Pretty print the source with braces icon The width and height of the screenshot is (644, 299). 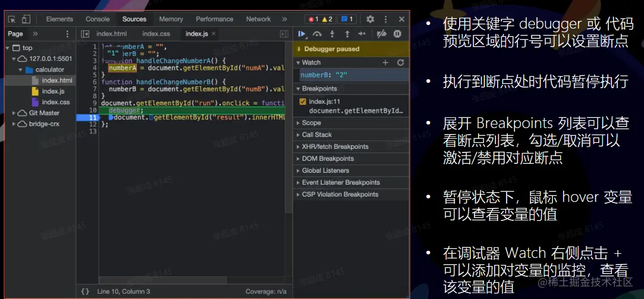click(x=85, y=292)
